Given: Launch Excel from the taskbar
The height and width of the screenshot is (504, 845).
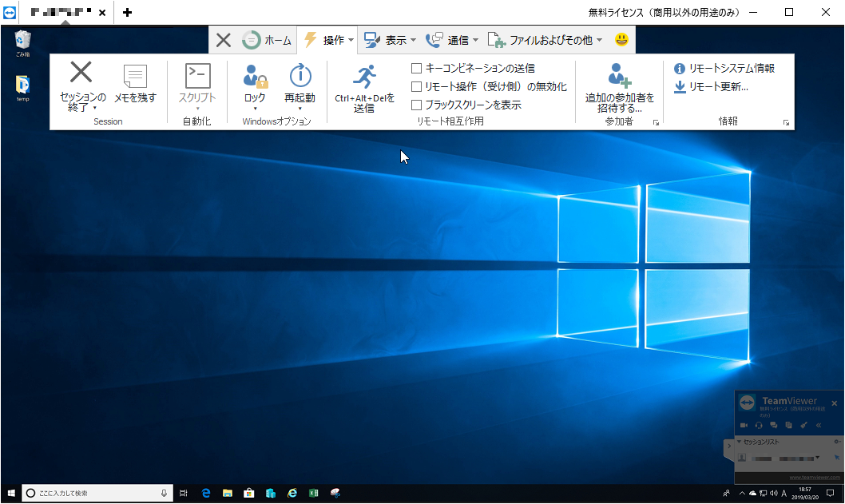Looking at the screenshot, I should 314,493.
